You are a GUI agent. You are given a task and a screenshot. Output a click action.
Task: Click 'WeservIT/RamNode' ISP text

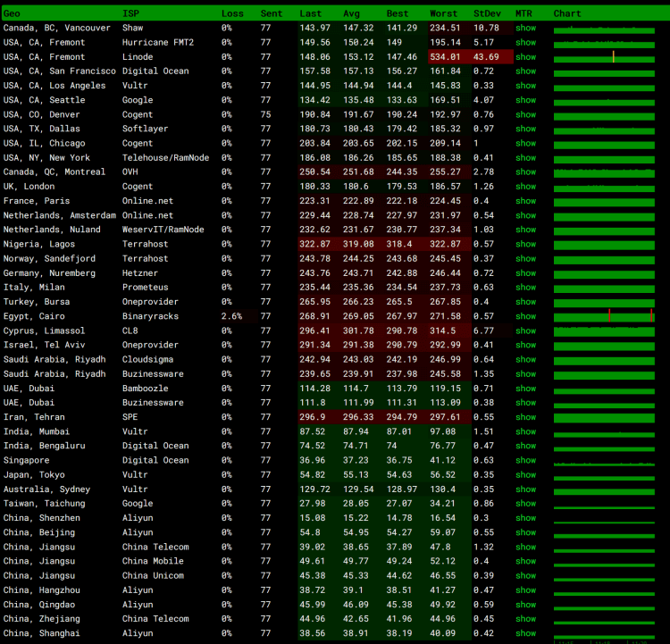163,230
